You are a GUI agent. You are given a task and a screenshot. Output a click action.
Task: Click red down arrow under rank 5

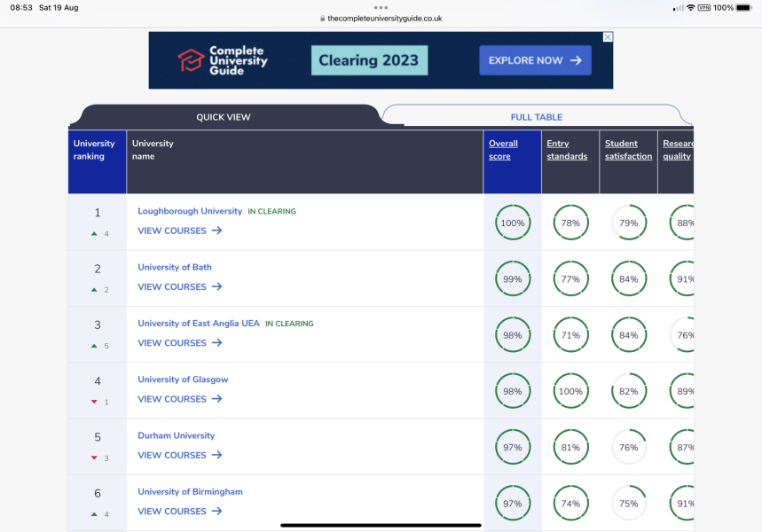tap(94, 458)
